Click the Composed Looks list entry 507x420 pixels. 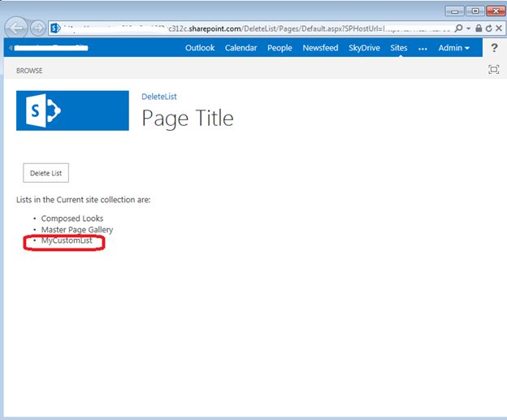coord(72,219)
